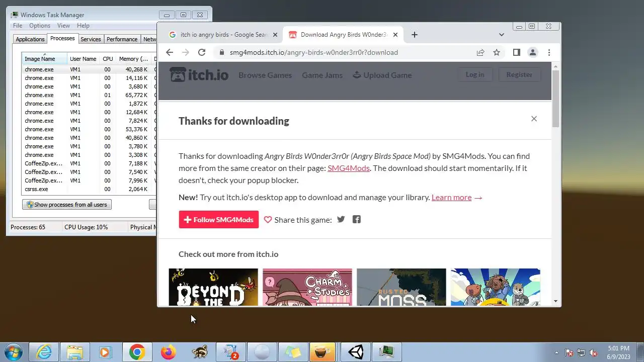Open the CoffeeZip cup taskbar icon
Viewport: 644px width, 362px height.
pos(323,352)
